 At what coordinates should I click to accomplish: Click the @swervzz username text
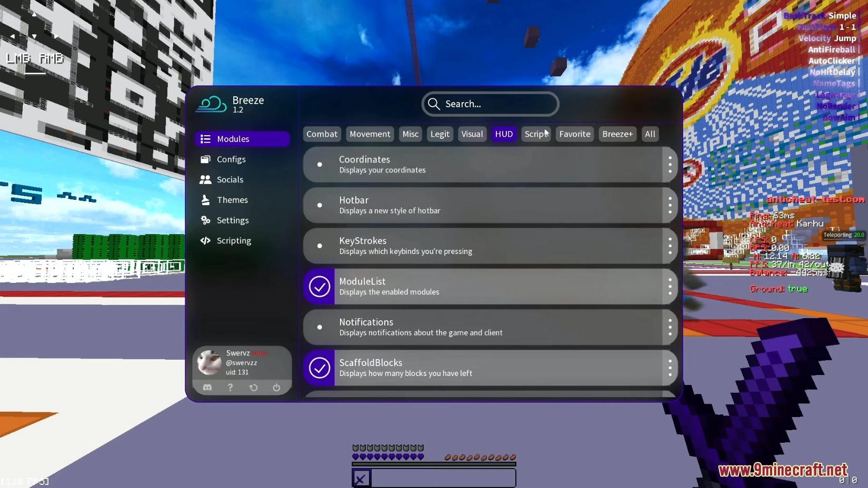[242, 363]
